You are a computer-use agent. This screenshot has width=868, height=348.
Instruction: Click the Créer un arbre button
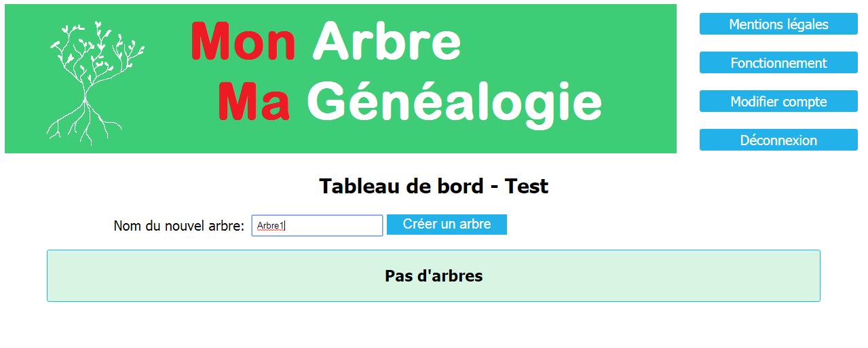pos(447,225)
